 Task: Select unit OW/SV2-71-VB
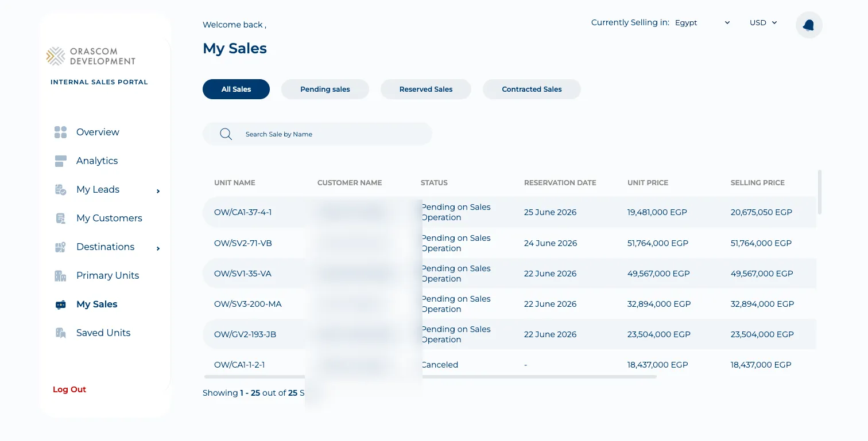point(243,244)
